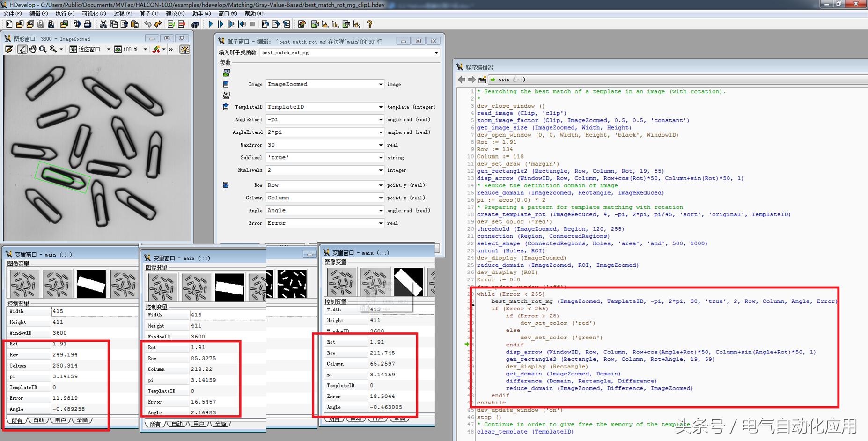Open the 可视化(V) visualization menu
This screenshot has width=868, height=441.
pos(94,14)
